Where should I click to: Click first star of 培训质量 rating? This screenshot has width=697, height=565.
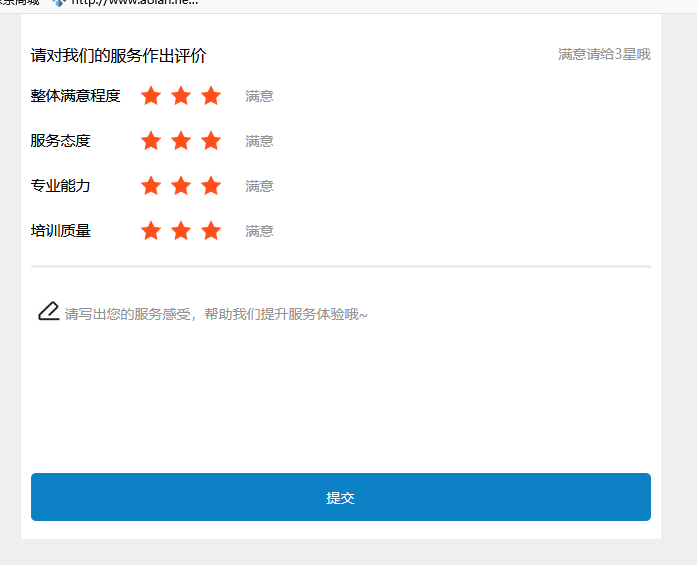tap(151, 231)
